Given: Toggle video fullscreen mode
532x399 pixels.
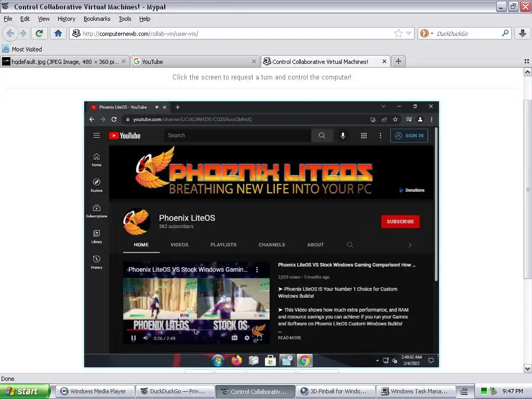Looking at the screenshot, I should tap(260, 338).
